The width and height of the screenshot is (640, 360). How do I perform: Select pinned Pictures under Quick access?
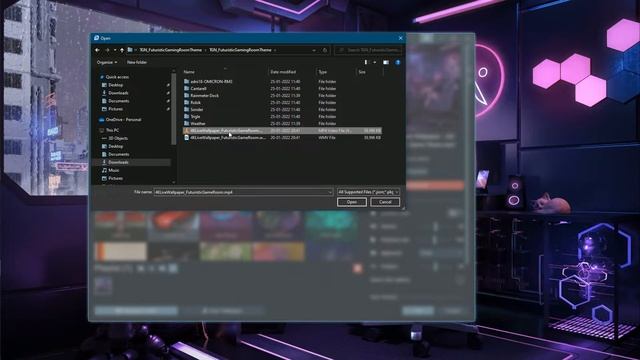pyautogui.click(x=115, y=109)
